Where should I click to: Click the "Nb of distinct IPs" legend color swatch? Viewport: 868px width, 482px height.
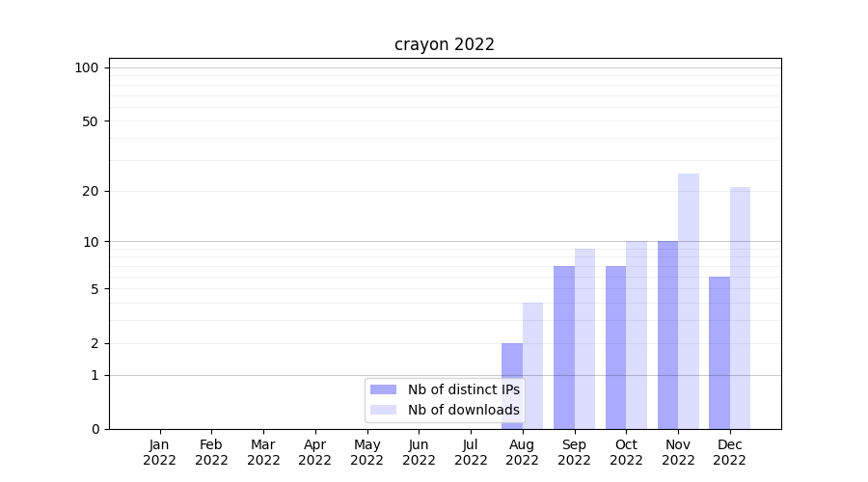coord(384,389)
